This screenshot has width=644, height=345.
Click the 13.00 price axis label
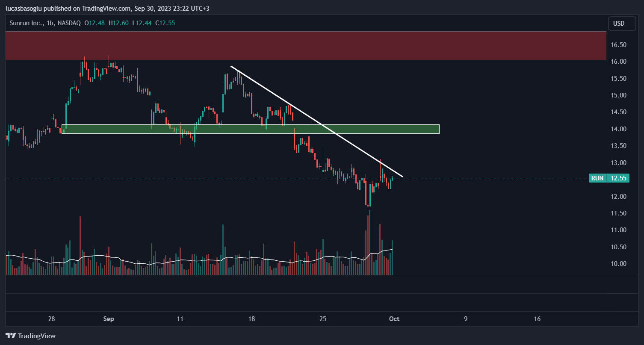(x=619, y=163)
